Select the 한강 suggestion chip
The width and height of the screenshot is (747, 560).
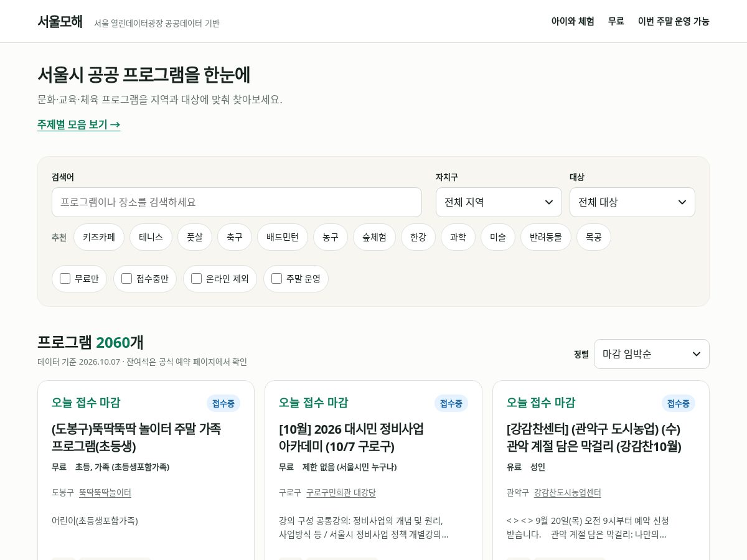(418, 237)
